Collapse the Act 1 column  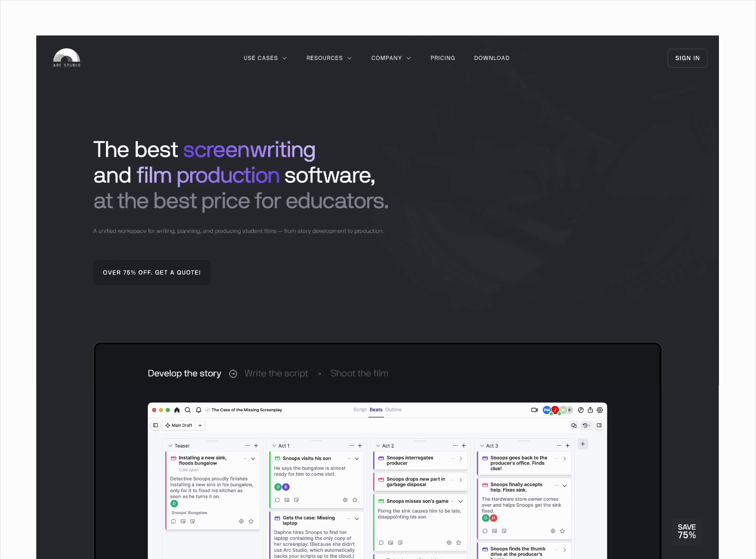(274, 446)
